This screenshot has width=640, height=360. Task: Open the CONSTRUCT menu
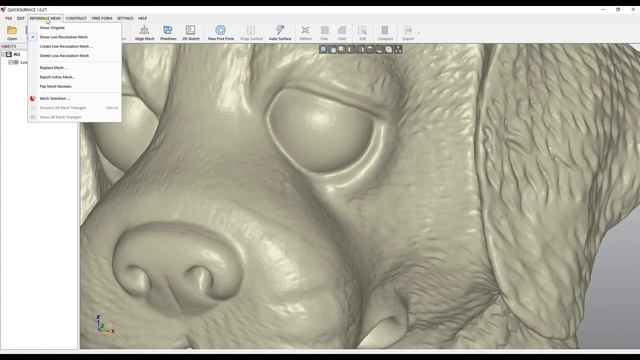click(x=76, y=18)
